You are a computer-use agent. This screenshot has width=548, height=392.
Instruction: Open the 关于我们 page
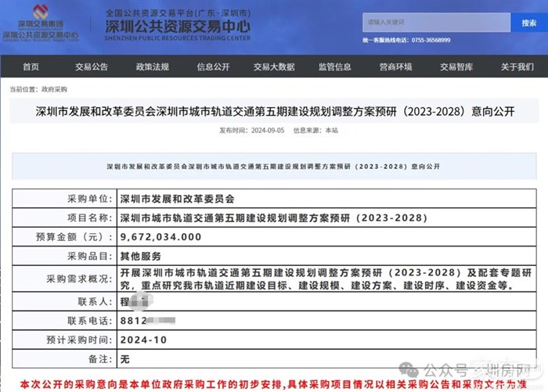pos(517,67)
